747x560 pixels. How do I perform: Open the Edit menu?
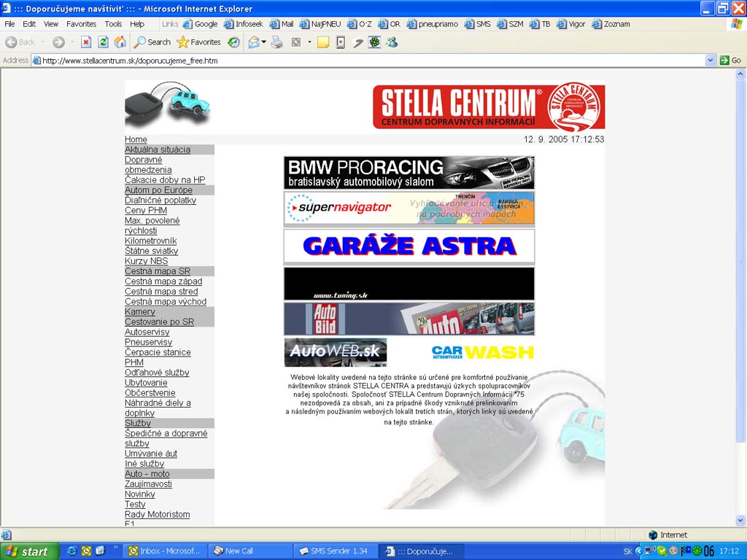29,24
